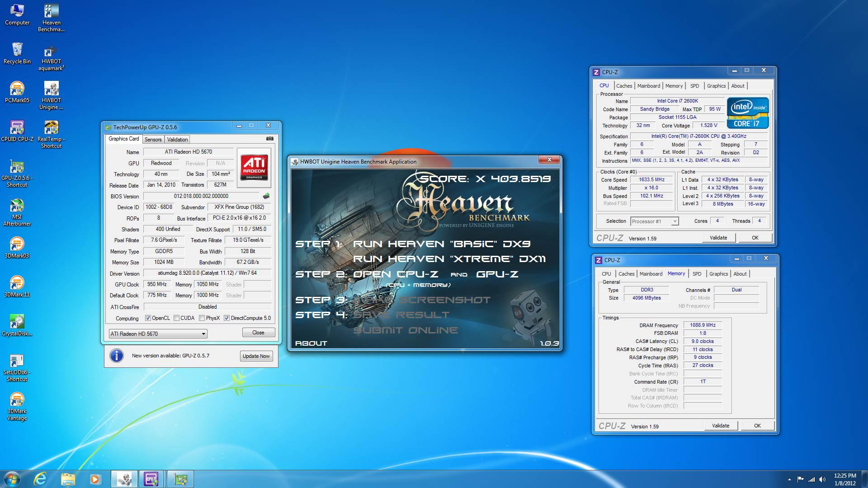Open Processor #1 selection dropdown in CPU-Z
Image resolution: width=868 pixels, height=488 pixels.
pyautogui.click(x=654, y=221)
